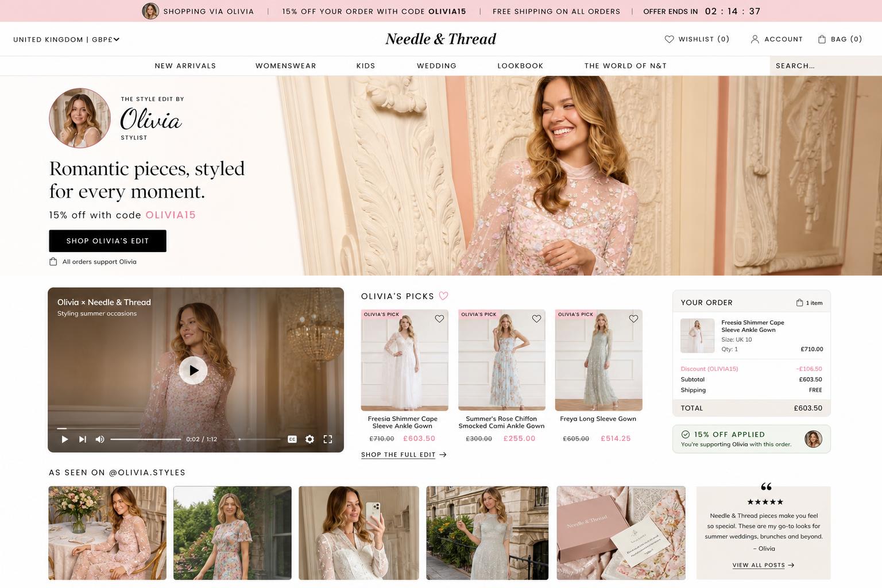Open the Womenswear menu
Image resolution: width=882 pixels, height=588 pixels.
(x=286, y=66)
